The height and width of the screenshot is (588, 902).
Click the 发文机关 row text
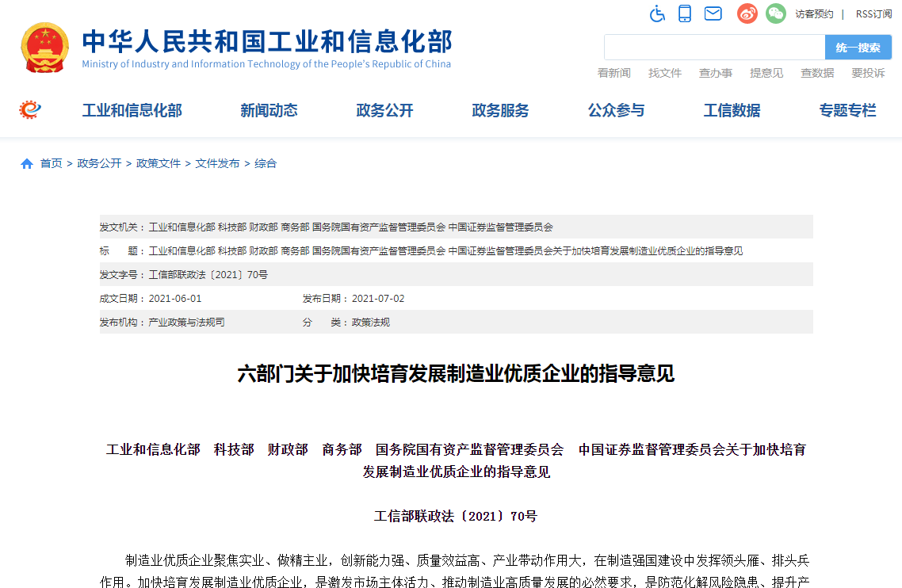(327, 227)
